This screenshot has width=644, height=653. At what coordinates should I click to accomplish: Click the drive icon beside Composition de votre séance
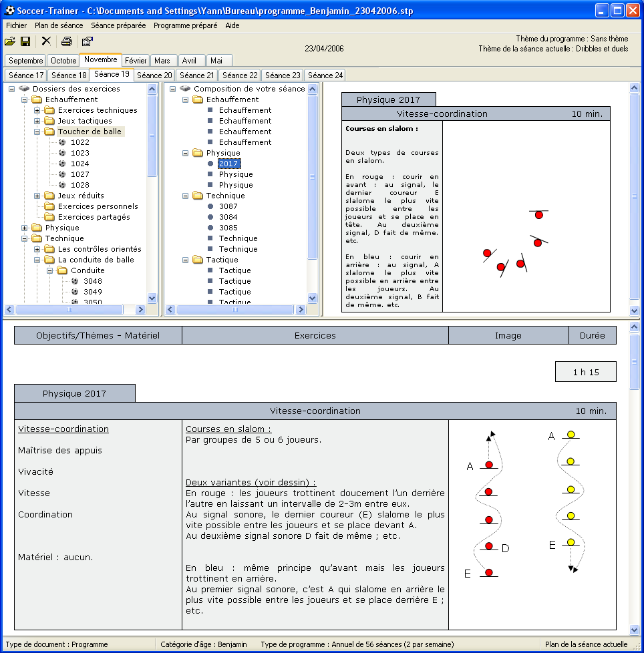pos(185,89)
